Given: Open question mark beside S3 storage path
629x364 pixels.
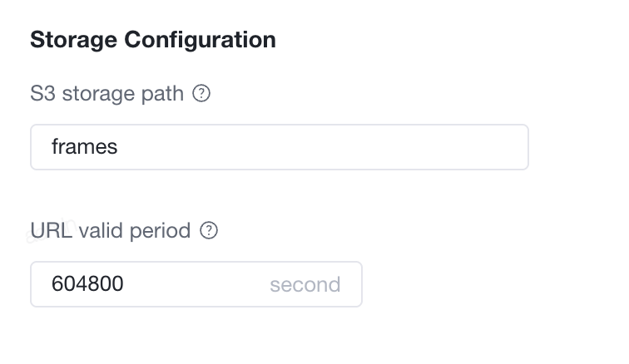Looking at the screenshot, I should pos(201,93).
